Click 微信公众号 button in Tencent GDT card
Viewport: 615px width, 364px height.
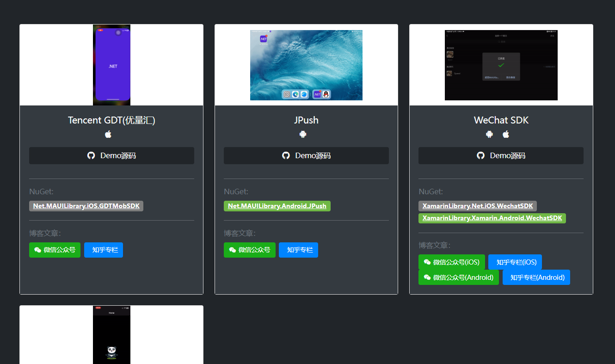(55, 250)
